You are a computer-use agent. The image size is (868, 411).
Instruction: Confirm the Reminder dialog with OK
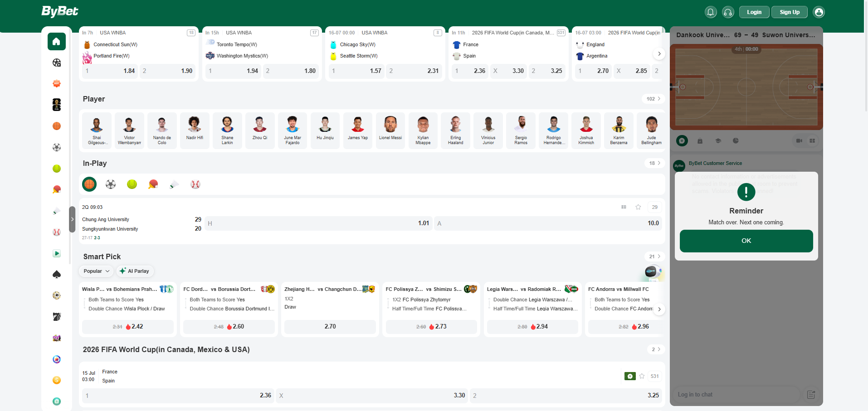pyautogui.click(x=746, y=241)
